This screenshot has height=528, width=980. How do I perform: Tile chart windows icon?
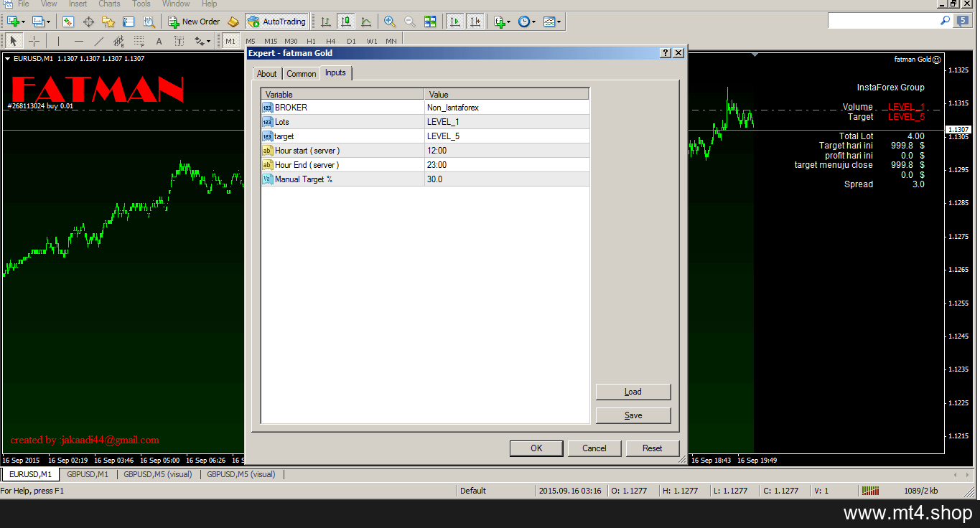[429, 22]
